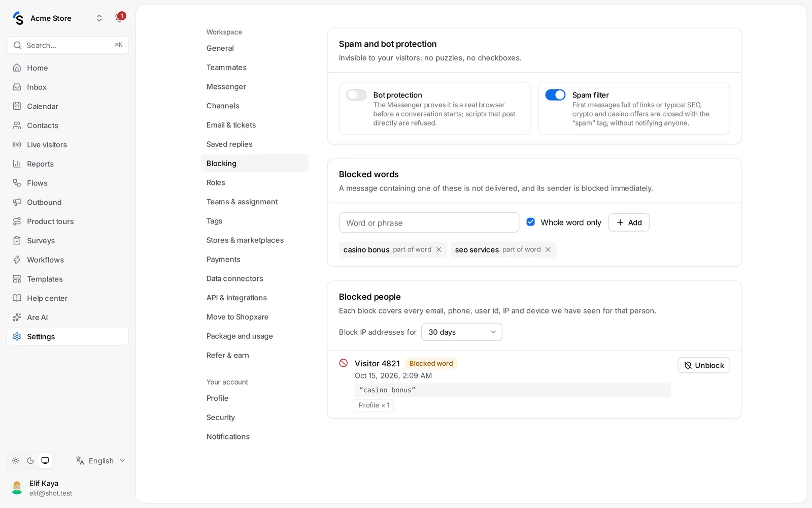
Task: Unblock Visitor 4821
Action: [x=704, y=365]
